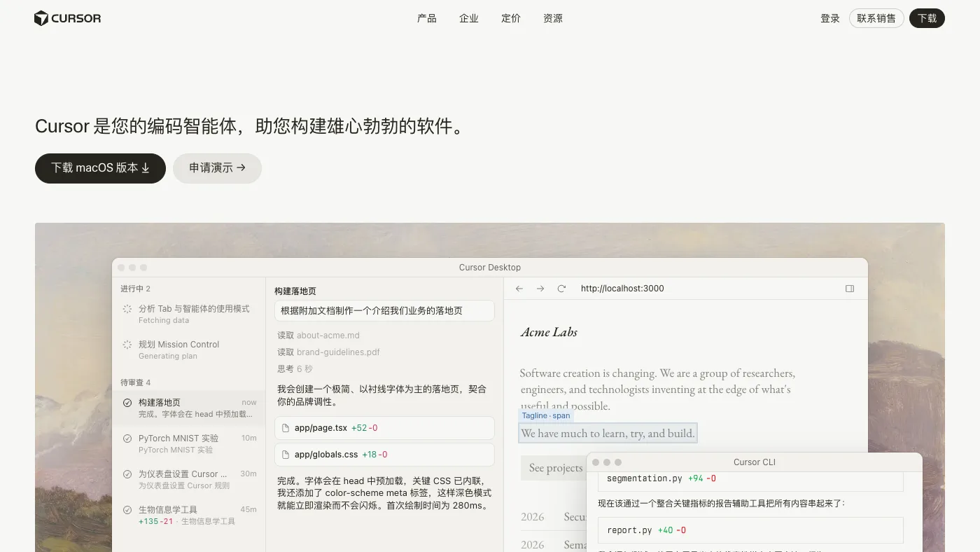The height and width of the screenshot is (552, 980).
Task: Click the Cursor Desktop window title
Action: pyautogui.click(x=490, y=268)
